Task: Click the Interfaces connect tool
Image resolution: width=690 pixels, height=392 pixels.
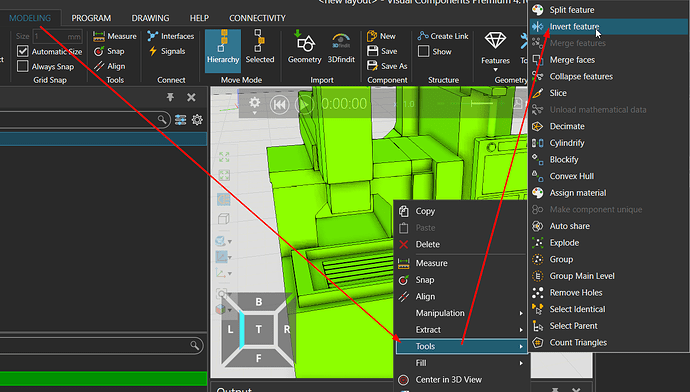Action: (171, 36)
